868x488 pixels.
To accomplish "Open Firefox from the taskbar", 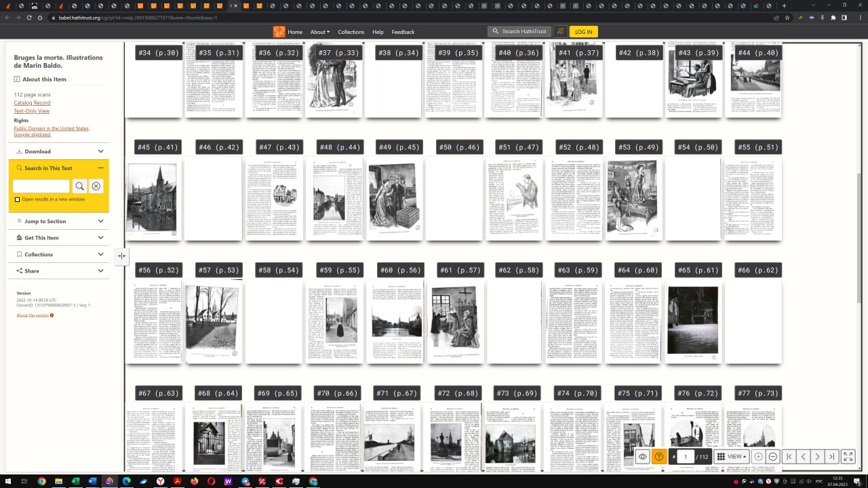I will pyautogui.click(x=195, y=481).
